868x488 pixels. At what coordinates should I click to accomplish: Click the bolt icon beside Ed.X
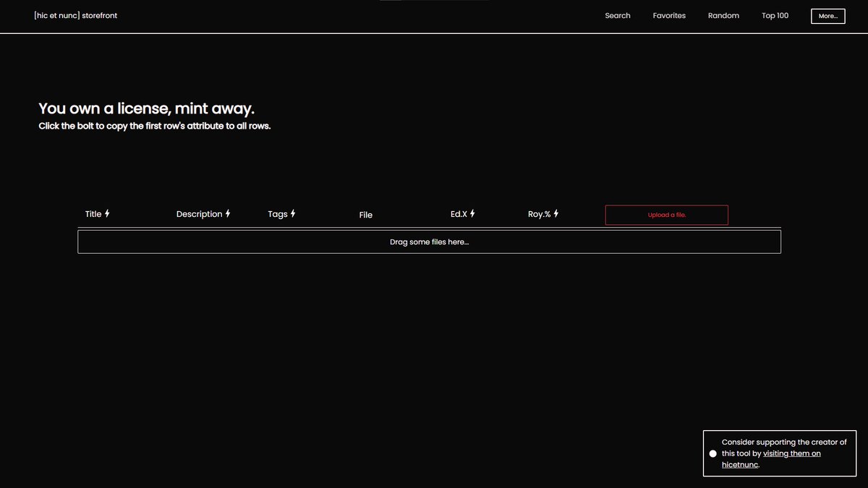472,213
